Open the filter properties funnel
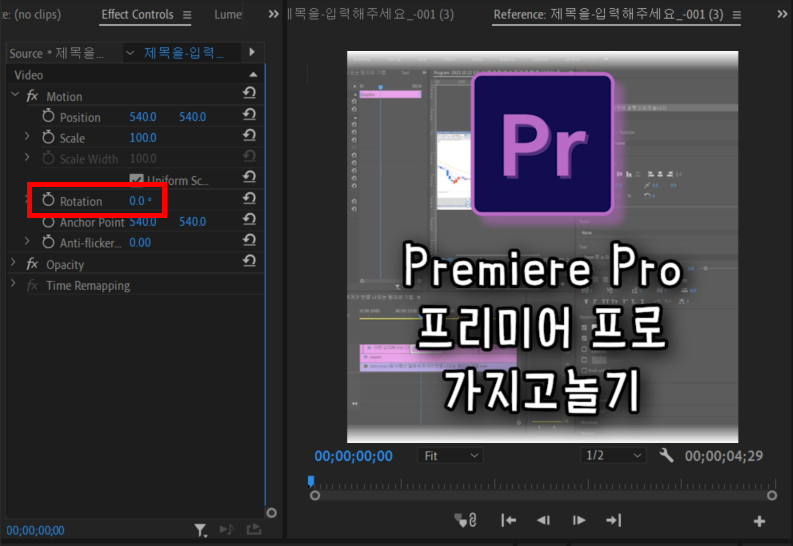 [201, 530]
